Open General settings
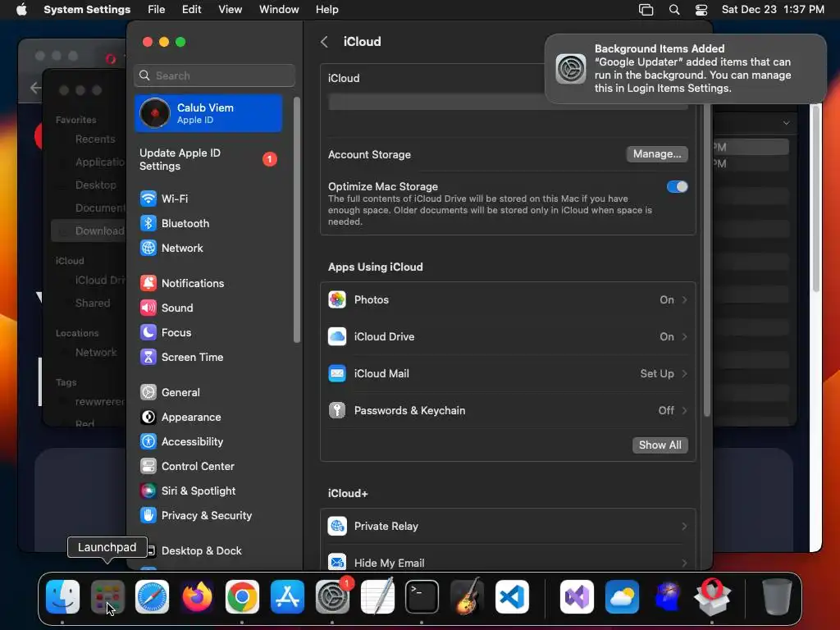The image size is (840, 630). pos(210,393)
